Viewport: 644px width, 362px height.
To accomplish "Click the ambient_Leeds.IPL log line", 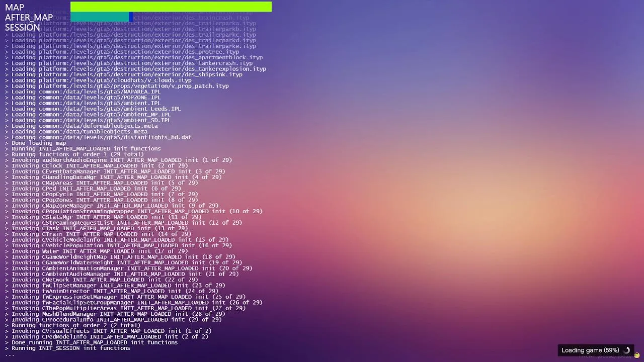I will [x=93, y=109].
